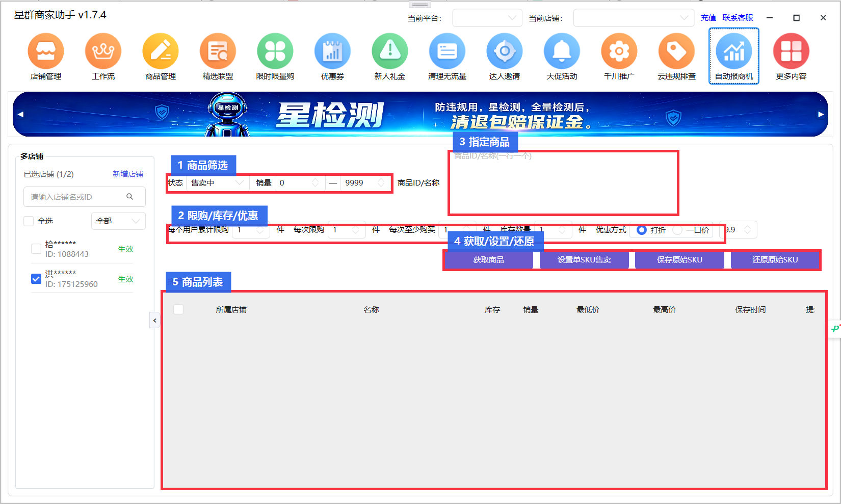
Task: Click the search magnifier in store search box
Action: (x=130, y=197)
